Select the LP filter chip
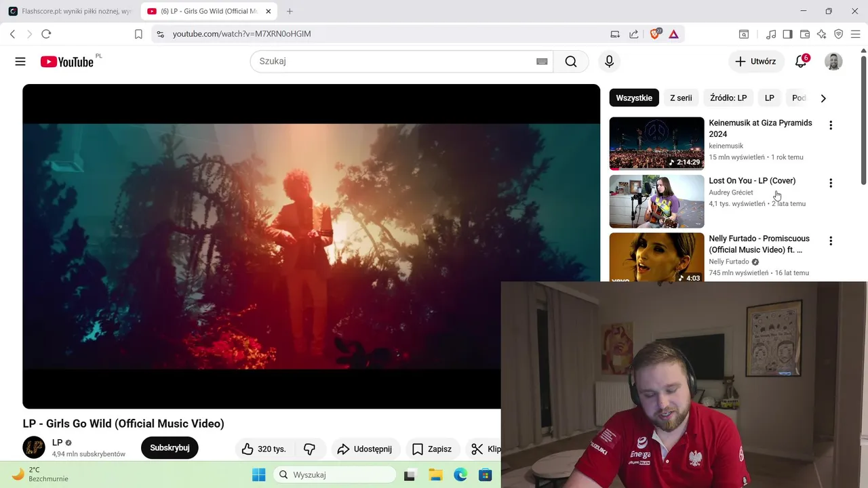The image size is (868, 488). pos(770,98)
